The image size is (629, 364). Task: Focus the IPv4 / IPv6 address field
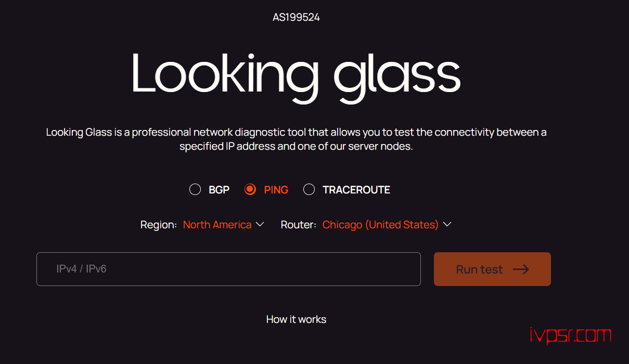click(228, 269)
